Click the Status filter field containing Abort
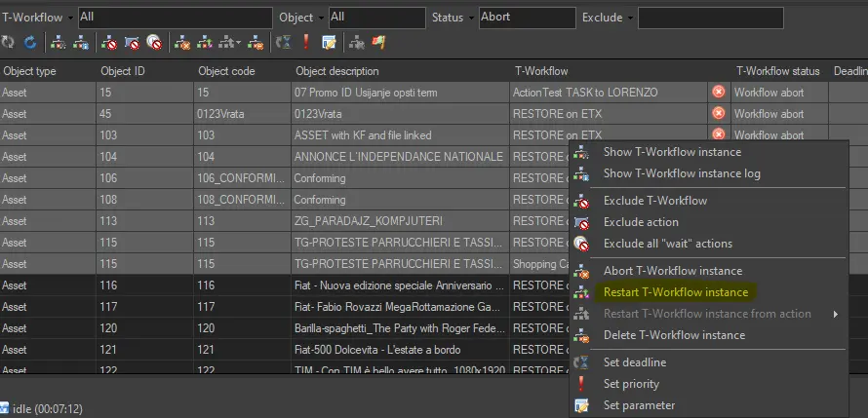This screenshot has height=418, width=868. 527,18
